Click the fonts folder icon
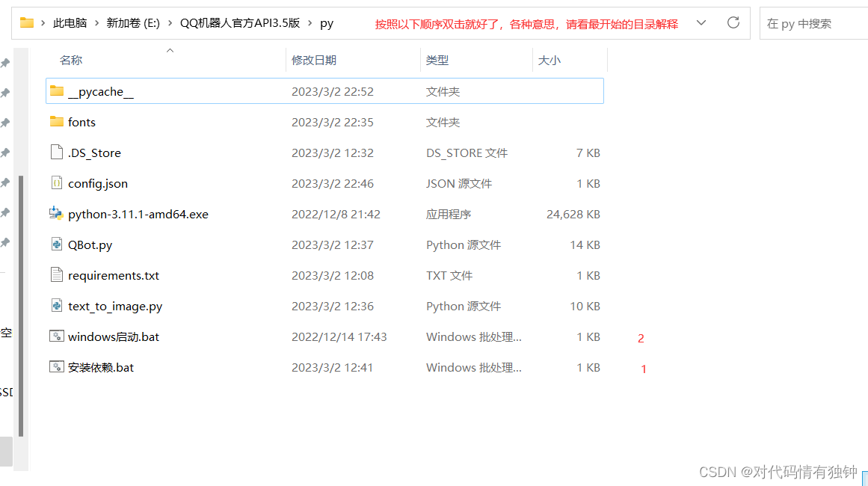 pyautogui.click(x=57, y=121)
